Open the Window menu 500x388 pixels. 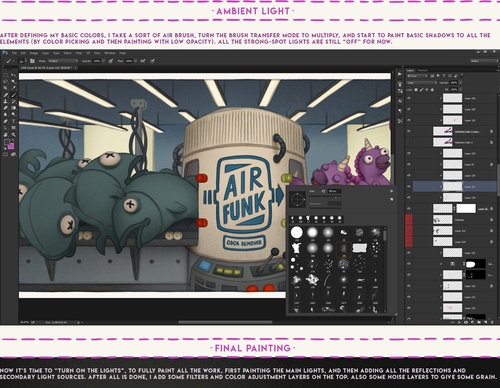coord(110,53)
